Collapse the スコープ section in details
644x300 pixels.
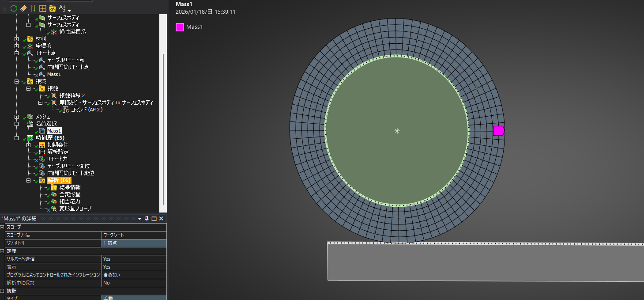[x=2, y=227]
